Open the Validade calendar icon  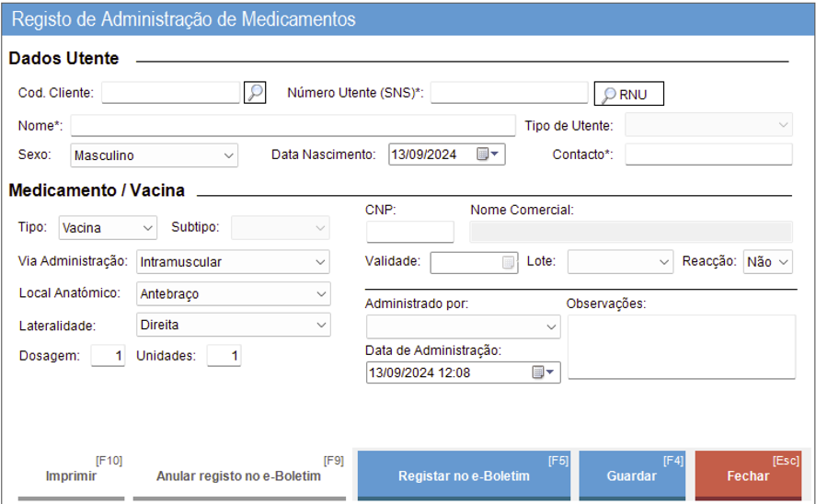click(x=508, y=262)
